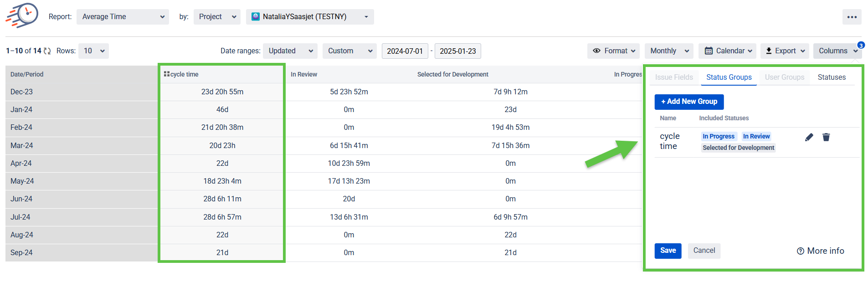Screen dimensions: 868x282
Task: Open the Format dropdown with eye icon
Action: pos(613,51)
